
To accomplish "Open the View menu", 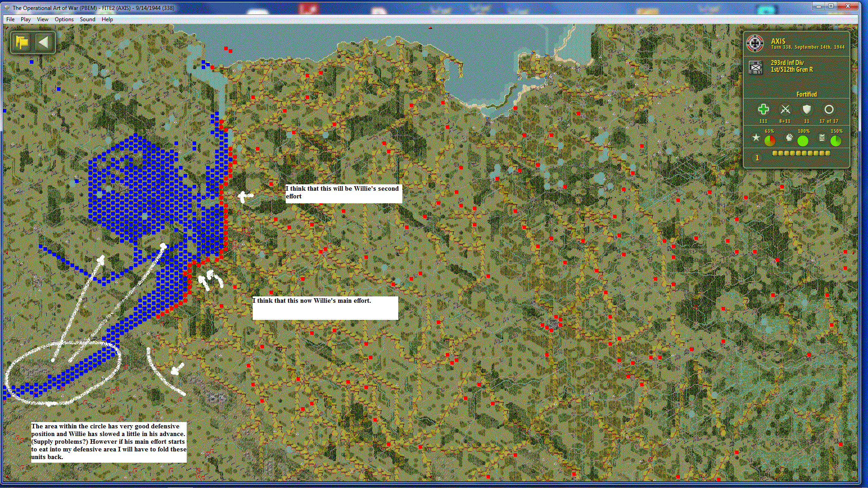I will (x=42, y=19).
